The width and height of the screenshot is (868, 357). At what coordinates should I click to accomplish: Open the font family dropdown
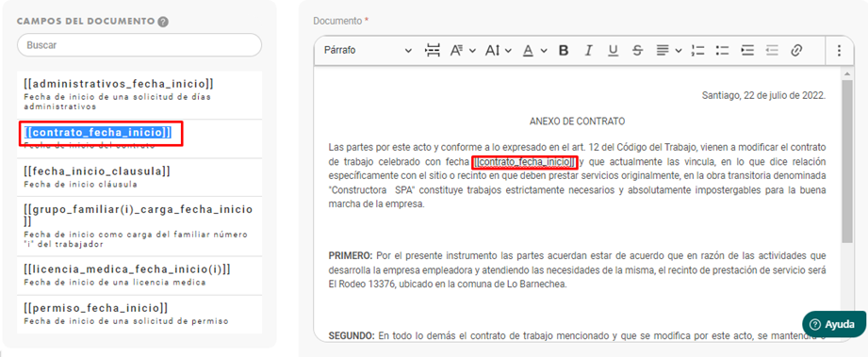(x=463, y=51)
